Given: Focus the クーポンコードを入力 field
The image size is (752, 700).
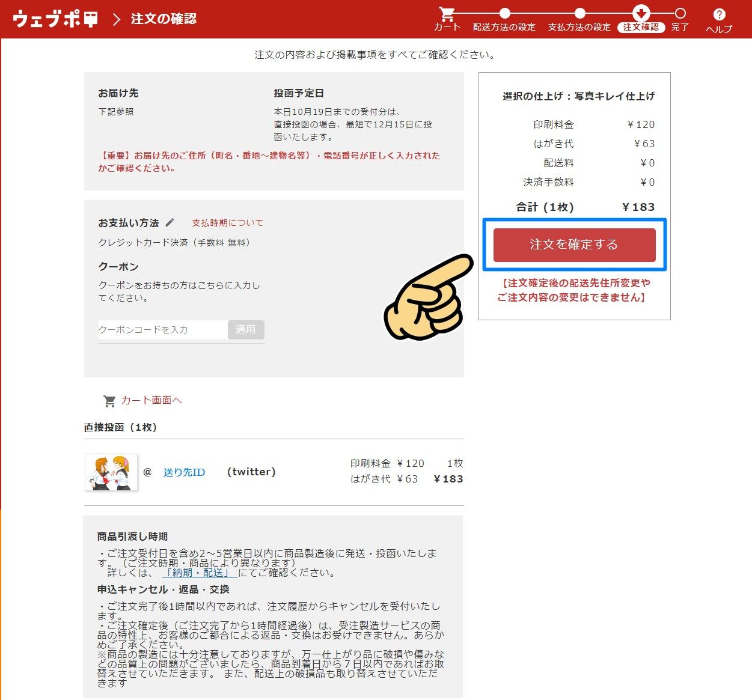Looking at the screenshot, I should pos(163,329).
